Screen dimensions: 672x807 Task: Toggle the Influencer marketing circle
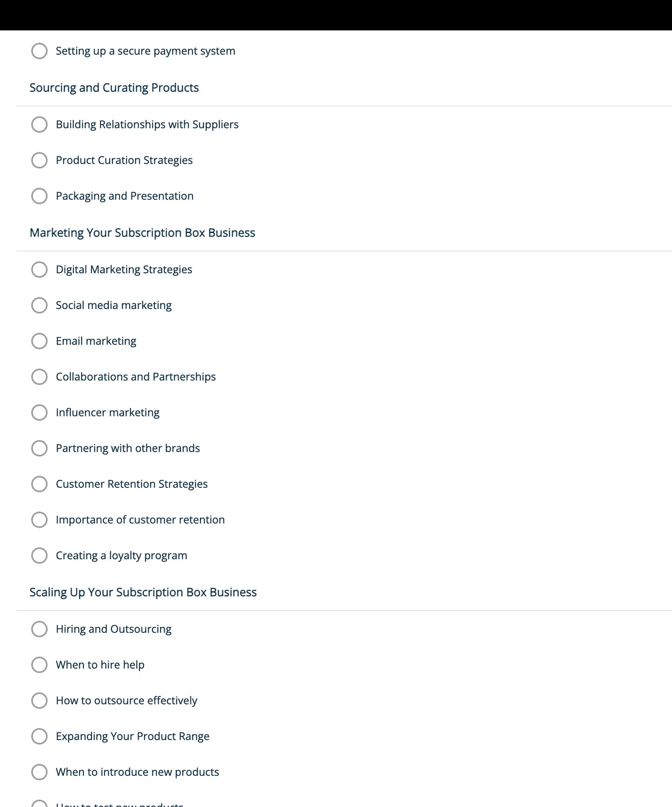point(39,413)
